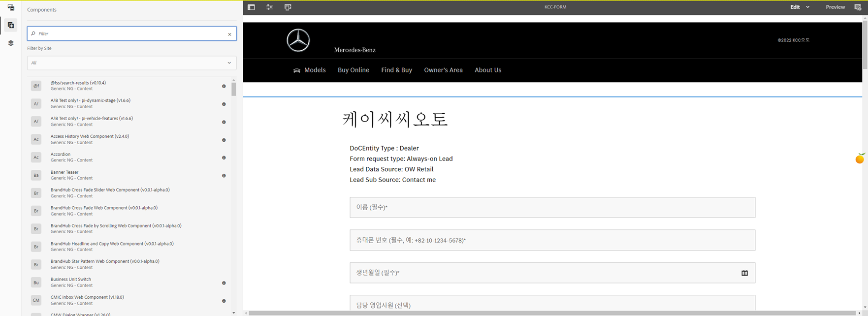868x316 pixels.
Task: Click the ©2022 KCC오토 copyright text
Action: [x=794, y=40]
